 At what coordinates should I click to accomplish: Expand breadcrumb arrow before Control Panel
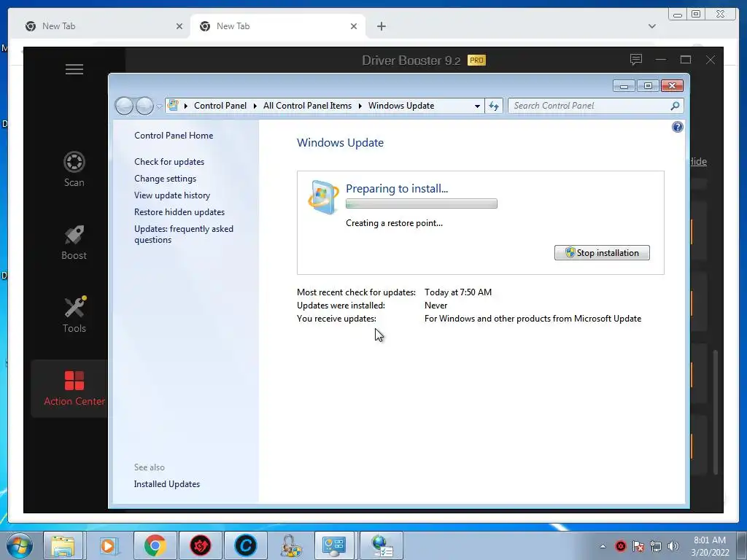pos(186,106)
